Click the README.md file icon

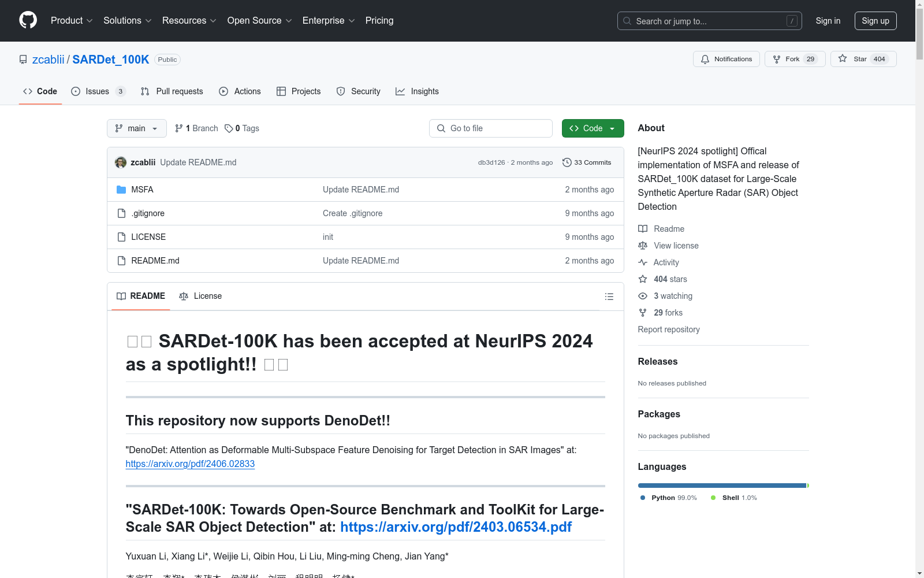point(121,261)
